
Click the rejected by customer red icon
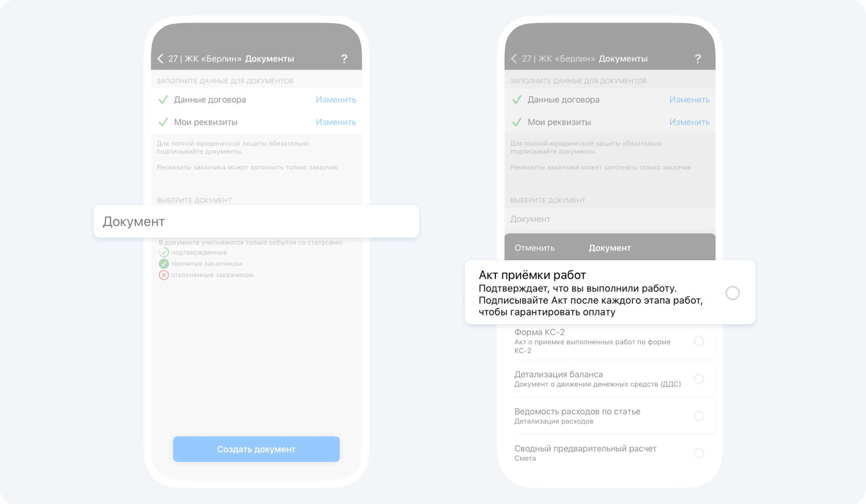pyautogui.click(x=163, y=275)
